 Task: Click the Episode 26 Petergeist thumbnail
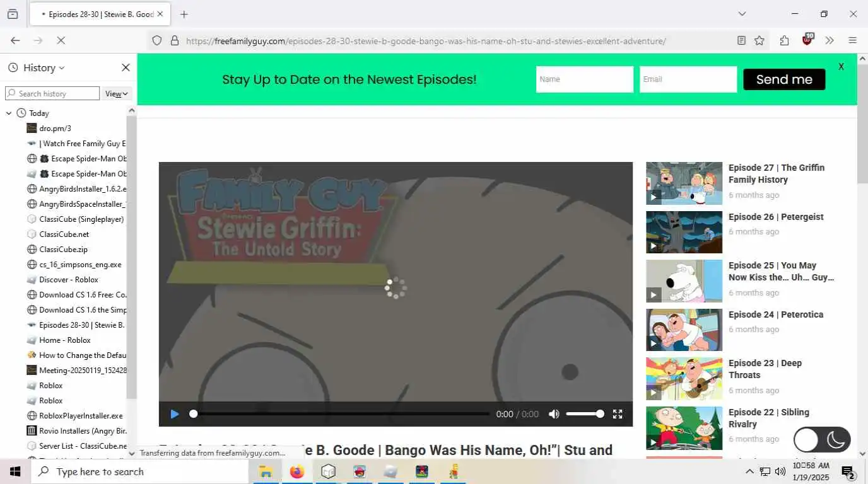[x=684, y=232]
